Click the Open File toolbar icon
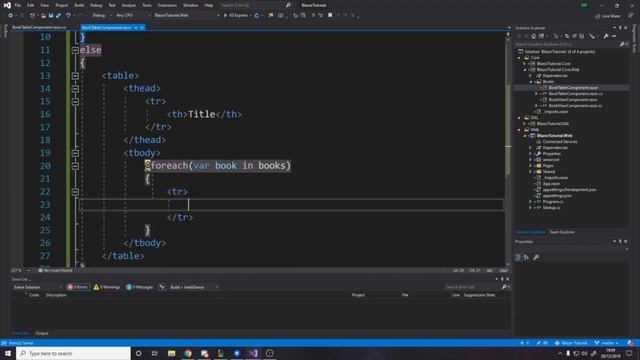The height and width of the screenshot is (360, 640). click(43, 16)
